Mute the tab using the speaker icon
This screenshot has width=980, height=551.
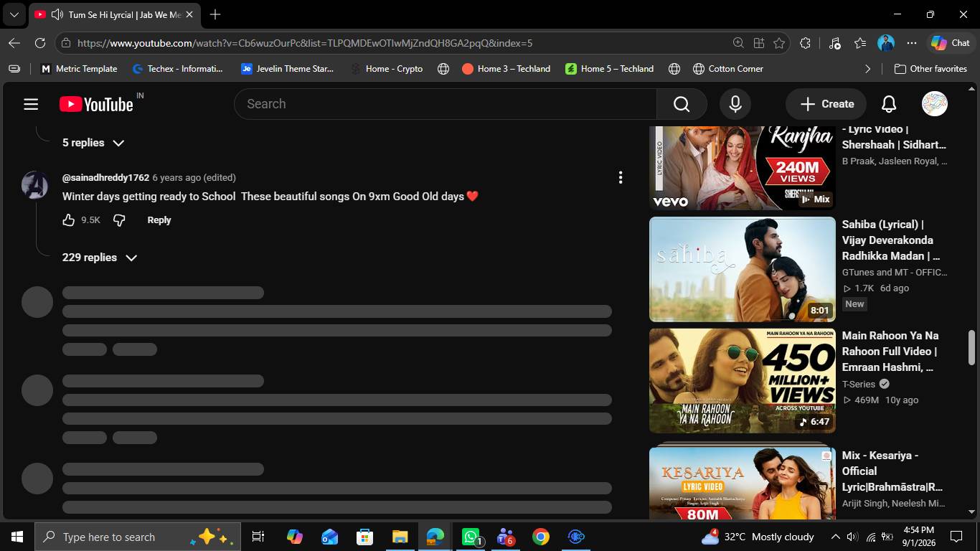point(57,14)
